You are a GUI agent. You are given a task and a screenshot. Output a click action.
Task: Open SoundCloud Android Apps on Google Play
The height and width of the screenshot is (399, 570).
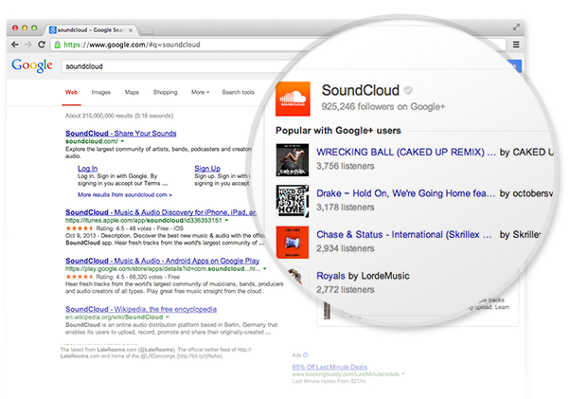[x=162, y=261]
